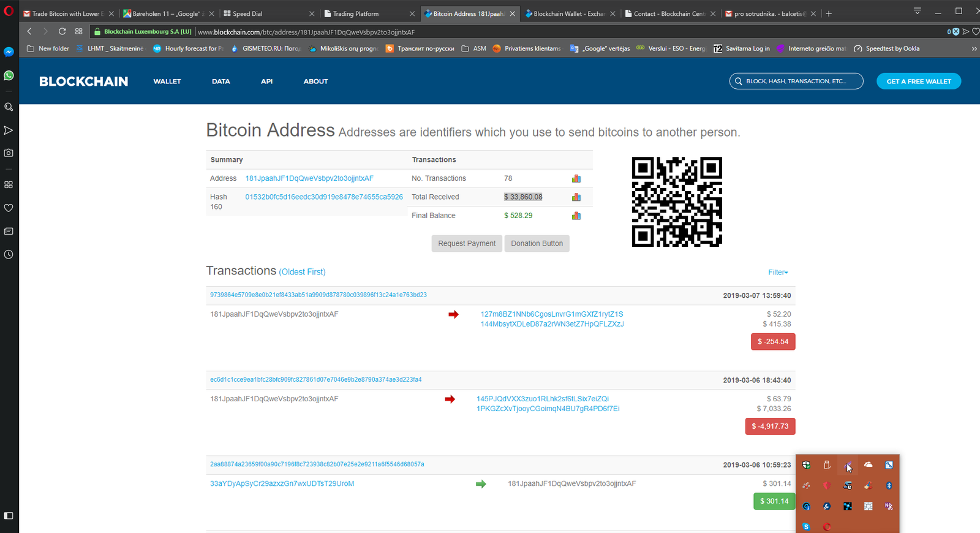Open History clock icon in sidebar
The width and height of the screenshot is (980, 533).
[9, 254]
